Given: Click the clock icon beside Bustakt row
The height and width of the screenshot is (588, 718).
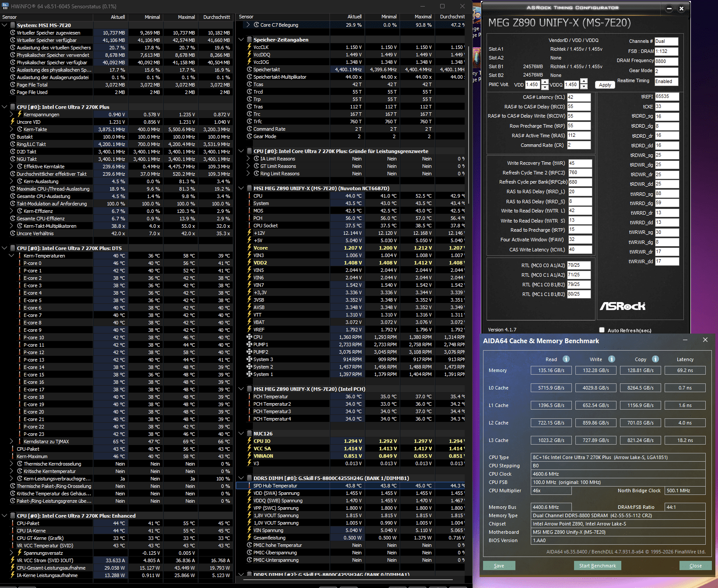Looking at the screenshot, I should (x=13, y=137).
